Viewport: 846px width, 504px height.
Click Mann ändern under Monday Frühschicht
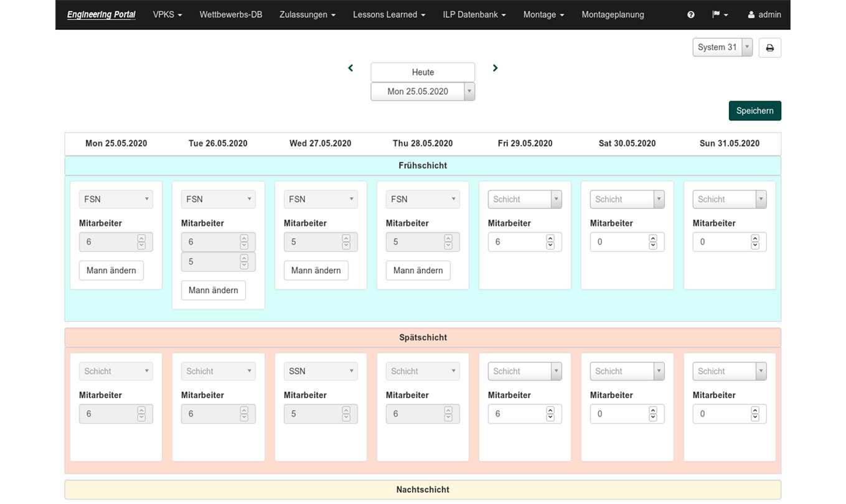tap(111, 271)
